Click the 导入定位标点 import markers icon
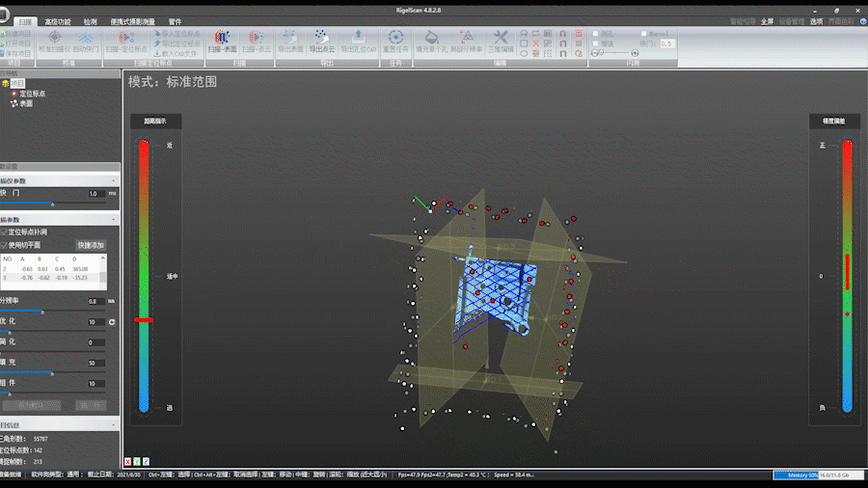 pos(157,34)
